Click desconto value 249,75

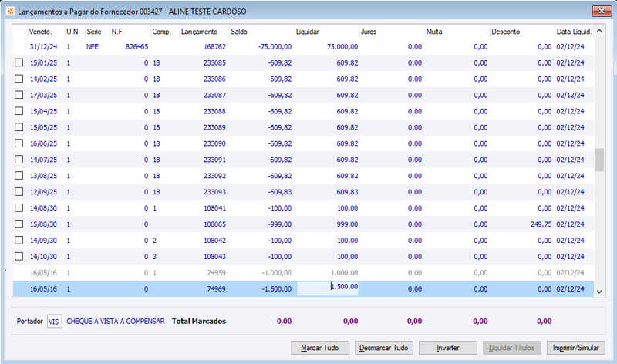(x=541, y=224)
